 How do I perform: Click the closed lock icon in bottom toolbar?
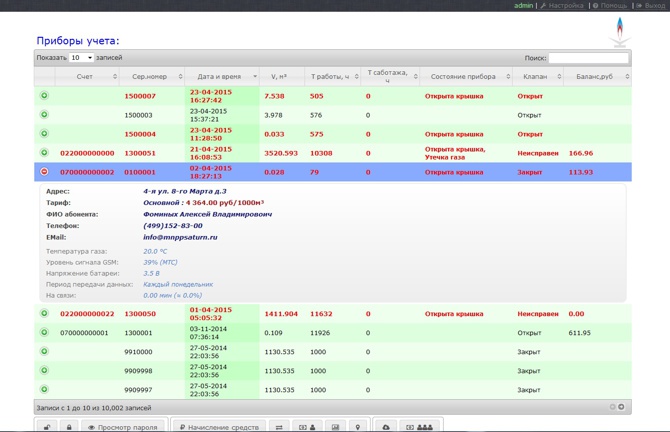click(69, 427)
